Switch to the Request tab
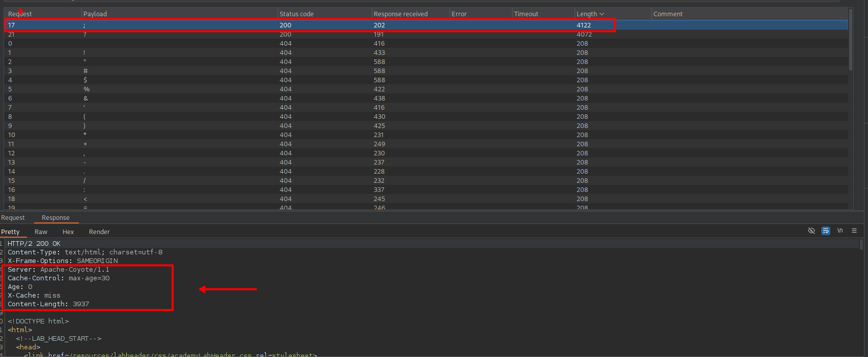The height and width of the screenshot is (357, 868). [13, 218]
